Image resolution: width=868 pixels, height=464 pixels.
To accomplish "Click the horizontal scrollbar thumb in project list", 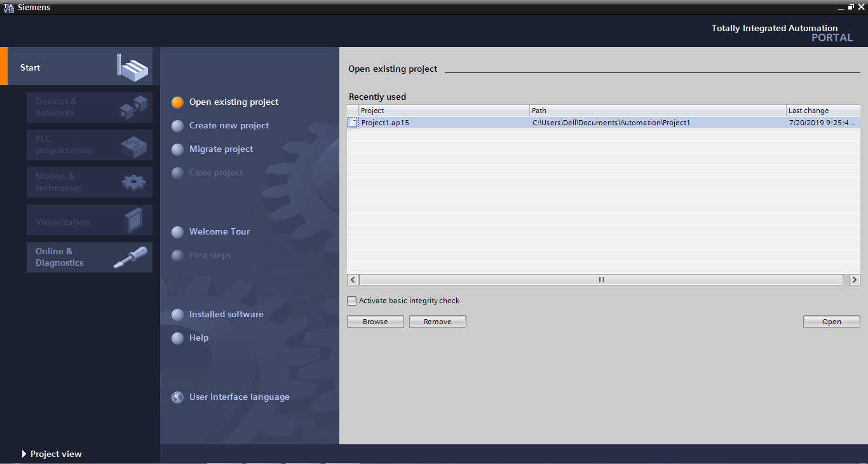I will [601, 280].
